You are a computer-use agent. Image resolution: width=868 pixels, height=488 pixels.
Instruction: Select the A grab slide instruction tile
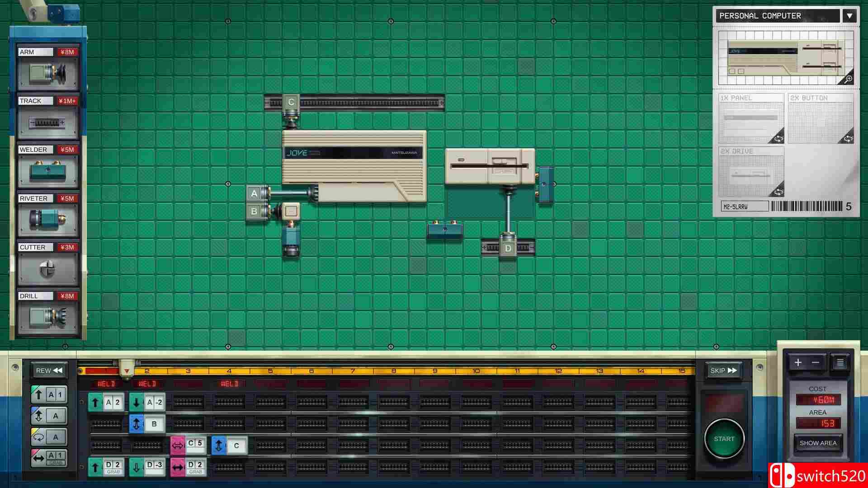[49, 458]
